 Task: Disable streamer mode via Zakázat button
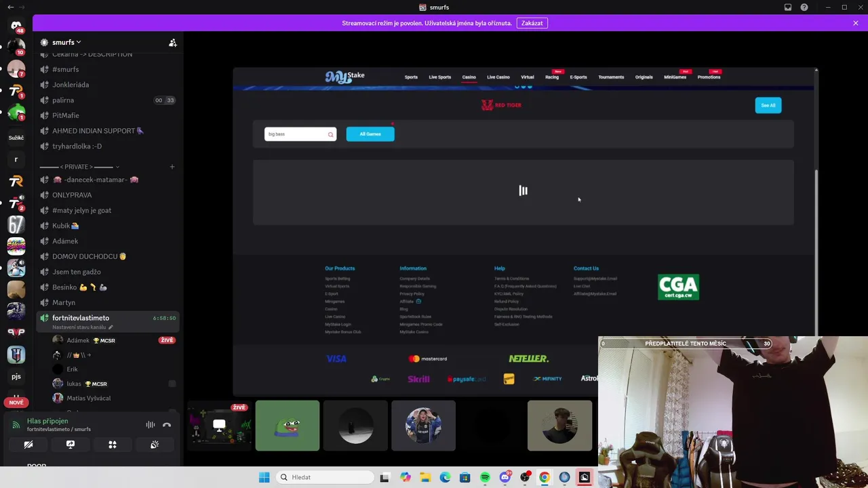[532, 23]
